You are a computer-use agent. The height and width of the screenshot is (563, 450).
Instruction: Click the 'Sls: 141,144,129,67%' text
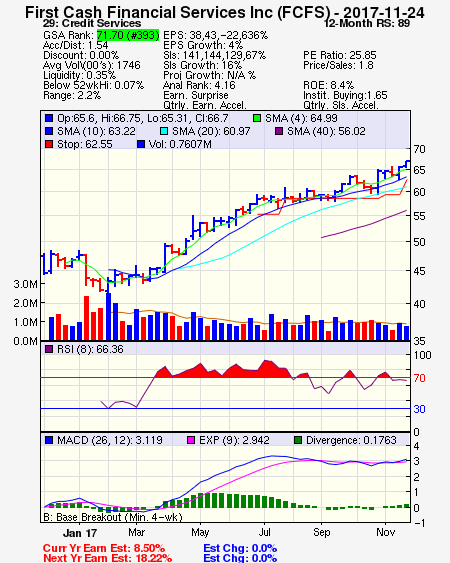pyautogui.click(x=214, y=55)
